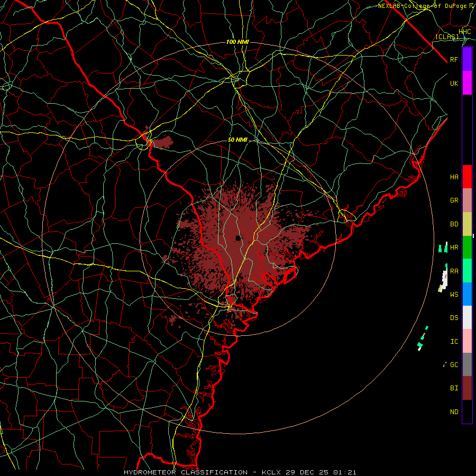The image size is (476, 476).
Task: Click the "HHC" product label
Action: tap(464, 32)
